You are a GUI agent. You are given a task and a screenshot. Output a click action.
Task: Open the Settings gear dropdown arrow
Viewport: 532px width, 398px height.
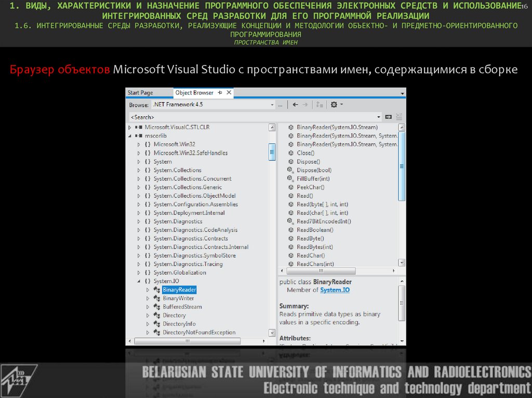coord(341,104)
